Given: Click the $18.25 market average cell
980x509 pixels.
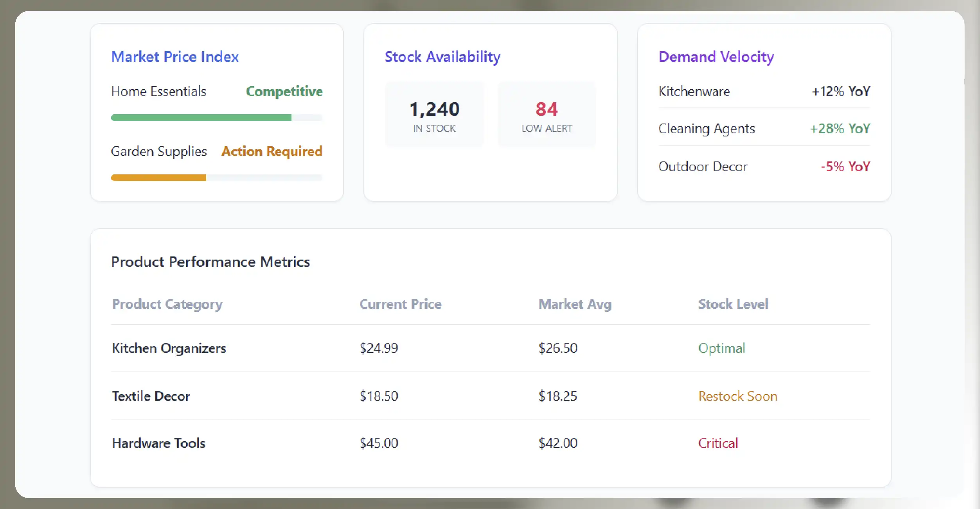Looking at the screenshot, I should [x=557, y=396].
